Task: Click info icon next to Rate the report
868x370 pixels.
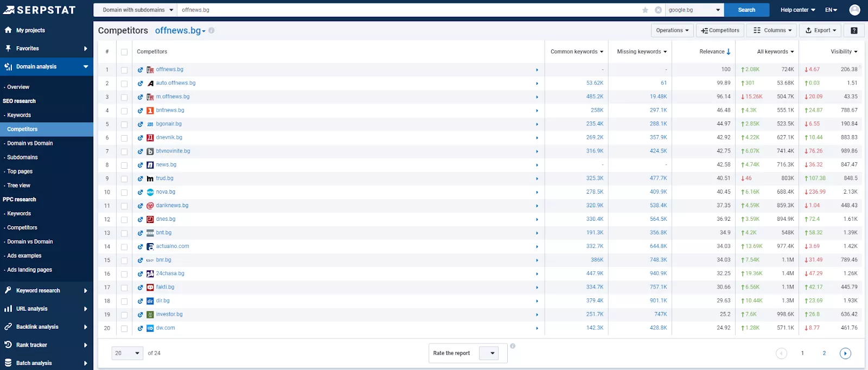Action: point(513,346)
